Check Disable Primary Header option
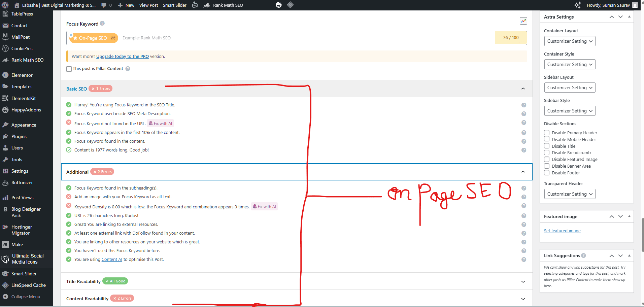The width and height of the screenshot is (644, 307). pos(547,133)
